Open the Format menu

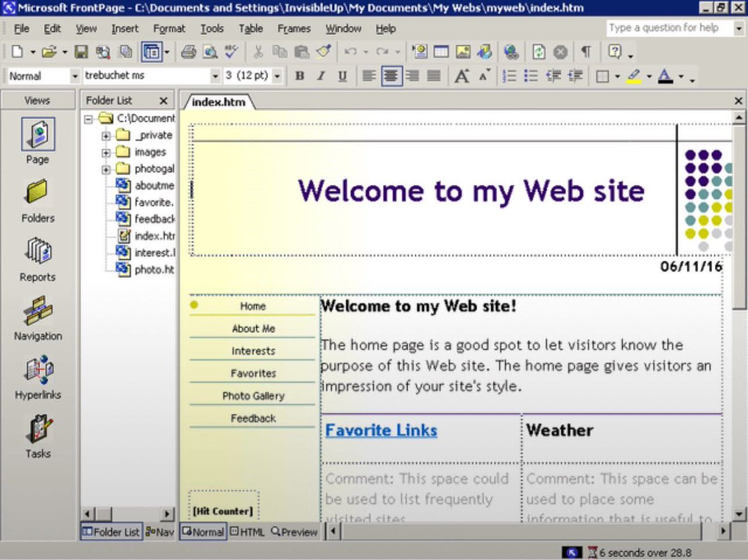pyautogui.click(x=169, y=29)
